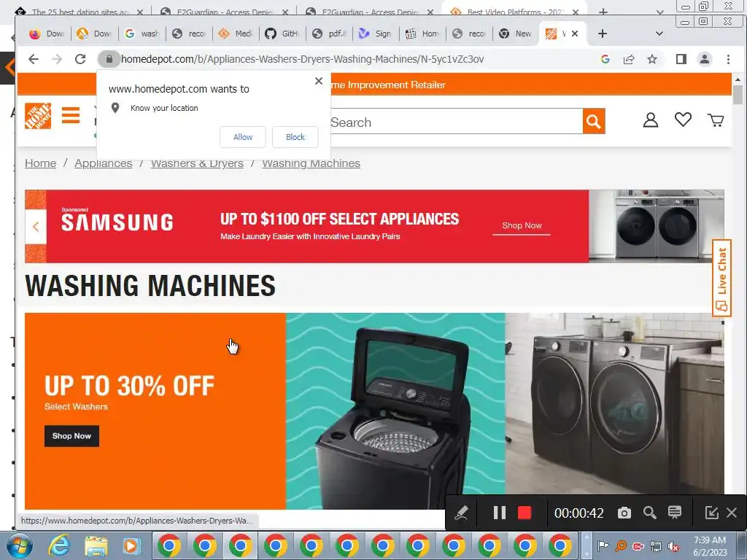
Task: Open the Washing Machines breadcrumb link
Action: (x=311, y=163)
